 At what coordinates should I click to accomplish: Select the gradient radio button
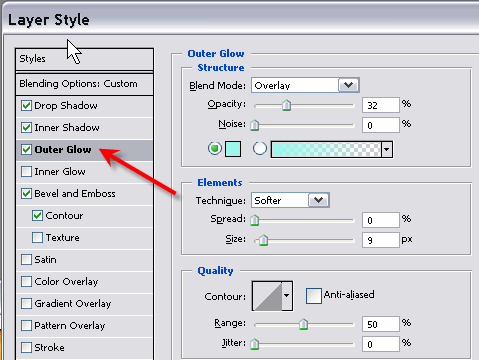[260, 148]
